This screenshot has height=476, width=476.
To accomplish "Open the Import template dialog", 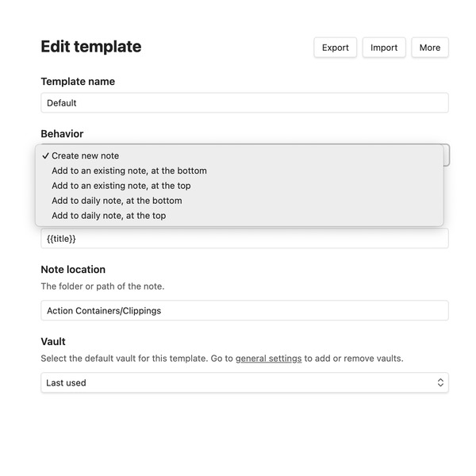I will pyautogui.click(x=384, y=48).
